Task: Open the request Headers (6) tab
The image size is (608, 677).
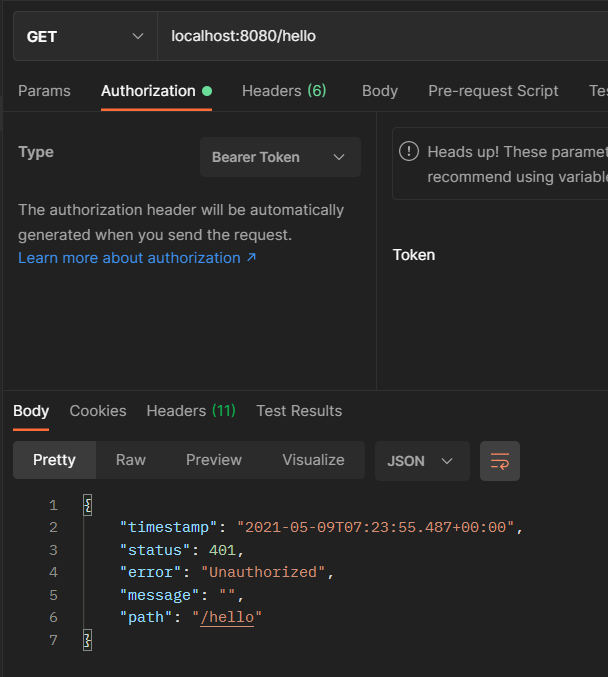Action: (284, 91)
